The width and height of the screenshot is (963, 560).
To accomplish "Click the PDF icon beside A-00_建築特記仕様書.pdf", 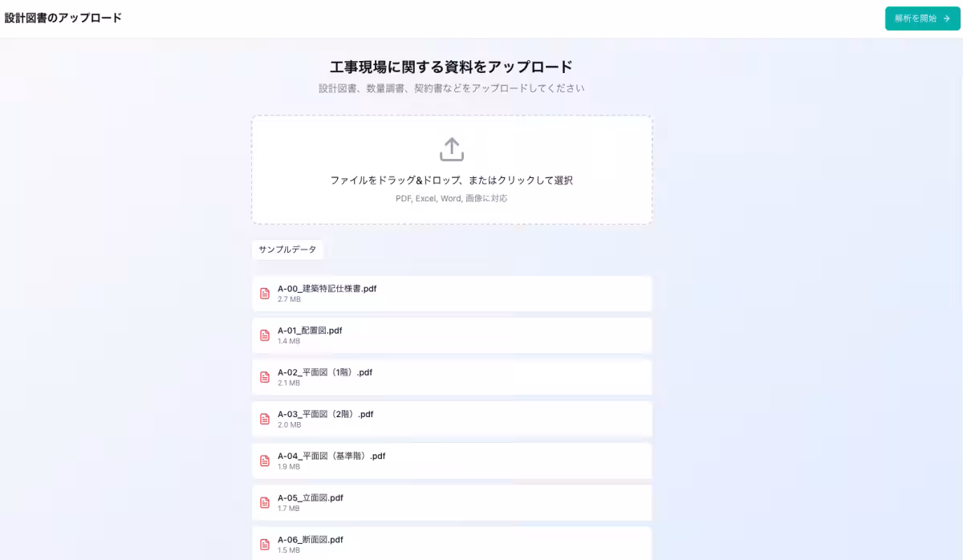I will [x=264, y=293].
